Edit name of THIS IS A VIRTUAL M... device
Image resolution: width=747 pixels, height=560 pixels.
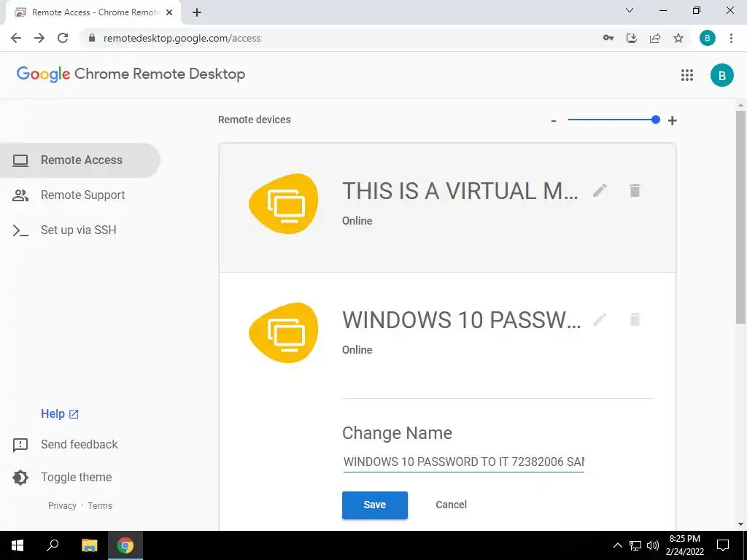tap(600, 190)
